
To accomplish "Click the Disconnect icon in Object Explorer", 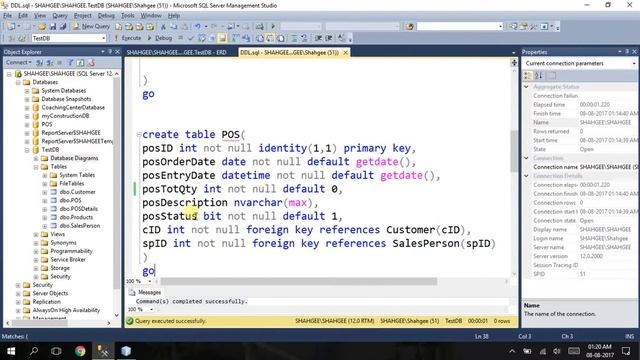I will pyautogui.click(x=50, y=62).
